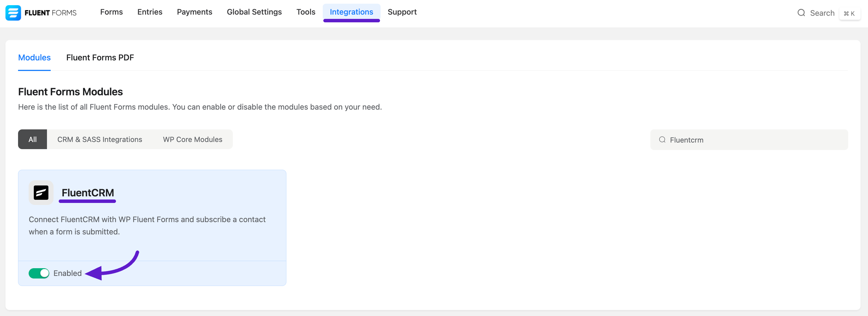Select the All filter button
Image resolution: width=868 pixels, height=316 pixels.
[32, 139]
